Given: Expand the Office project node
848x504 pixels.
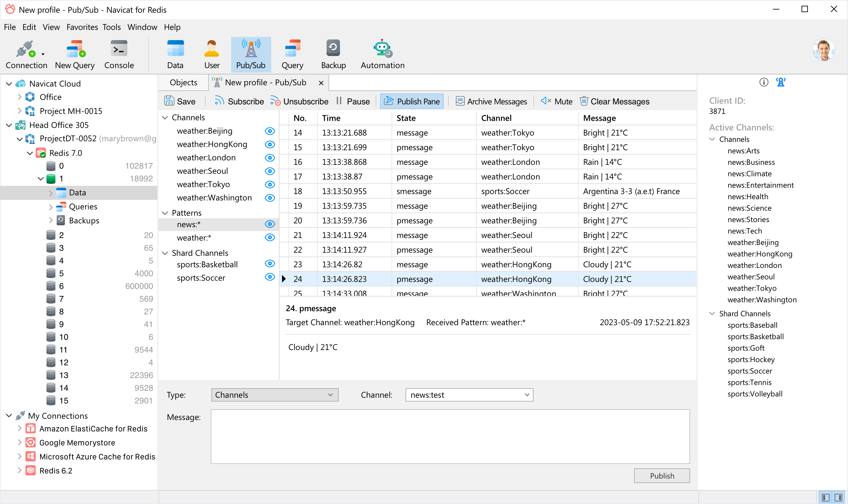Looking at the screenshot, I should [x=19, y=97].
